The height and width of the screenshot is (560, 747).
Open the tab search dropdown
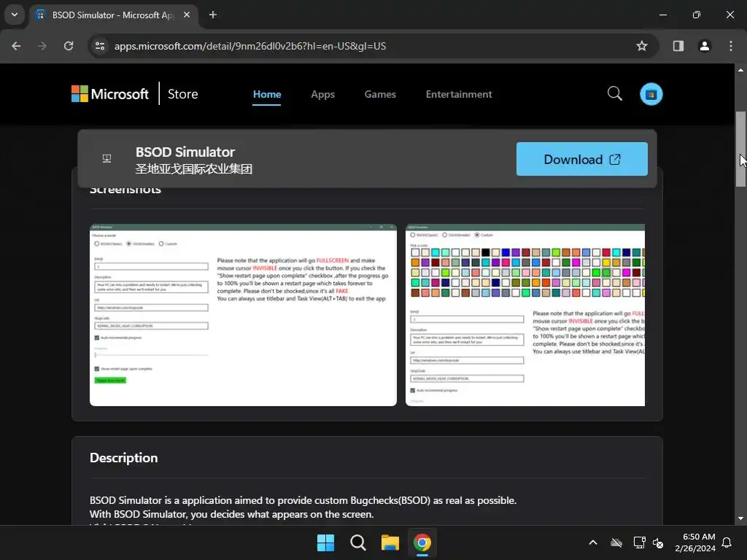(15, 15)
